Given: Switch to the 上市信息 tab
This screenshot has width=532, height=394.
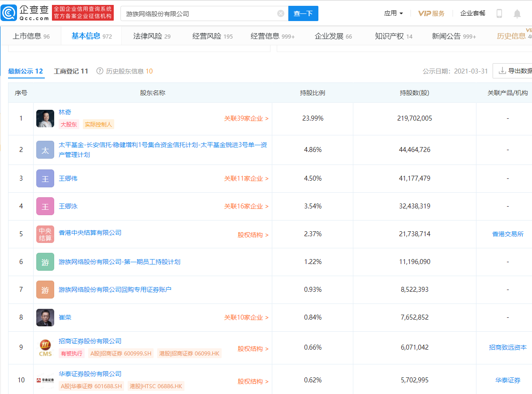Looking at the screenshot, I should (x=31, y=36).
